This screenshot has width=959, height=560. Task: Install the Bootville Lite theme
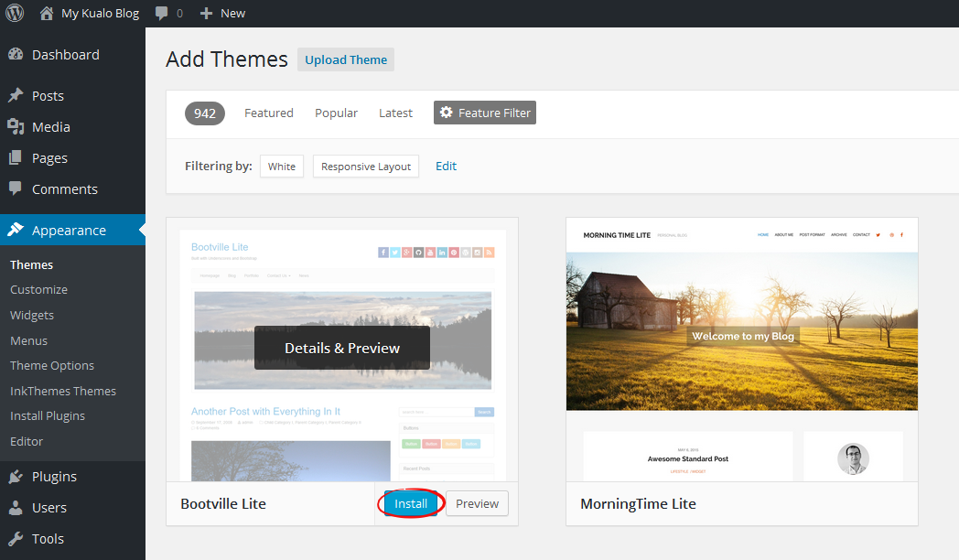(x=410, y=503)
